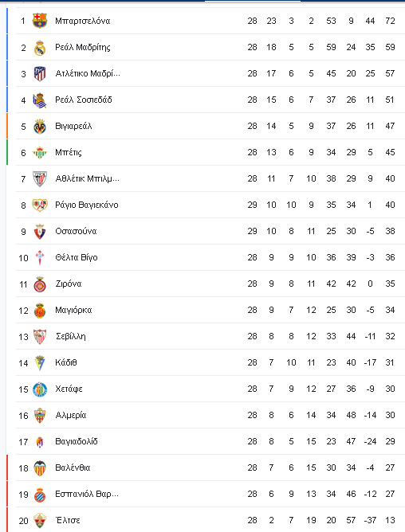Viewport: 405px width, 532px height.
Task: Click the Atlético Madrid crest icon
Action: pyautogui.click(x=40, y=73)
